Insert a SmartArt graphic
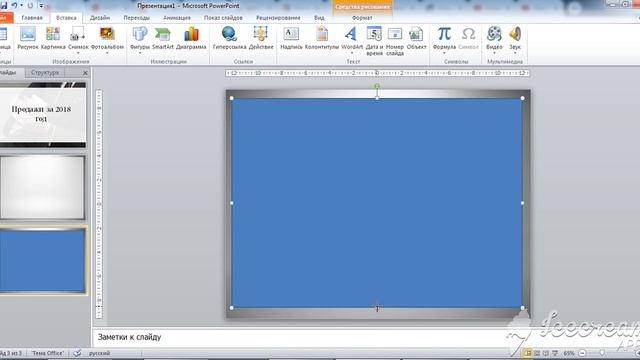This screenshot has height=360, width=640. tap(163, 38)
